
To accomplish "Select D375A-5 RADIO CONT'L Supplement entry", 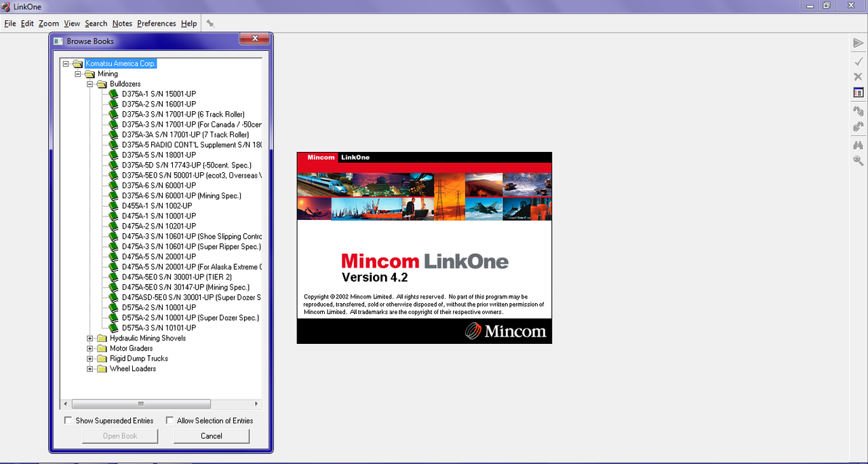I will 191,144.
